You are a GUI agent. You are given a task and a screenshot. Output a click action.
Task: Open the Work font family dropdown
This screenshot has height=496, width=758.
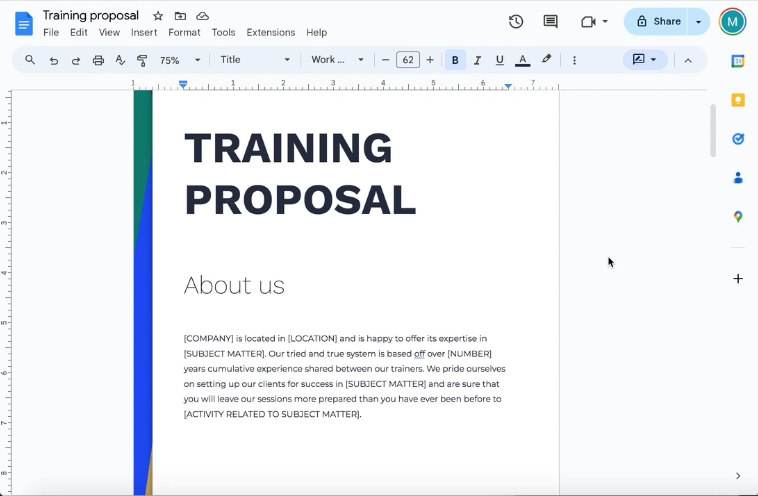pos(337,59)
